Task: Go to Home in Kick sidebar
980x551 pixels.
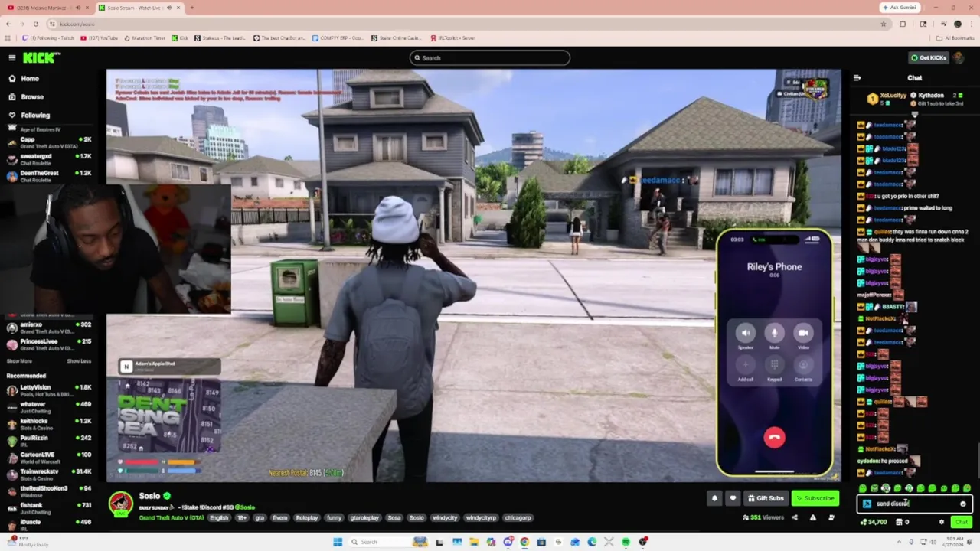Action: point(30,78)
